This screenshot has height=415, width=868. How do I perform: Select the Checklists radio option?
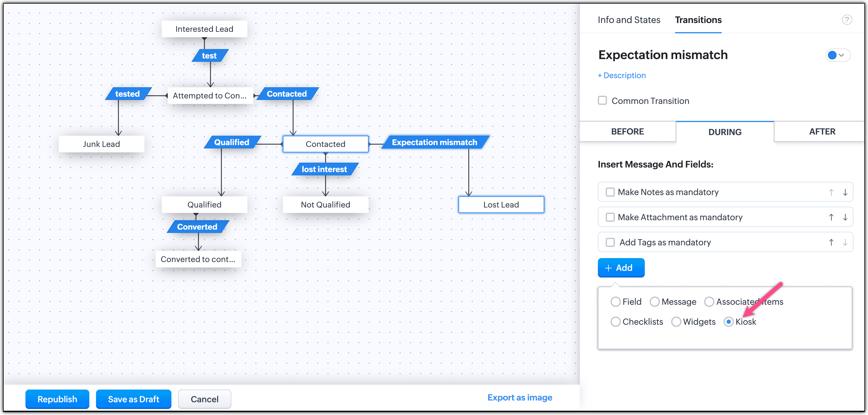coord(615,322)
